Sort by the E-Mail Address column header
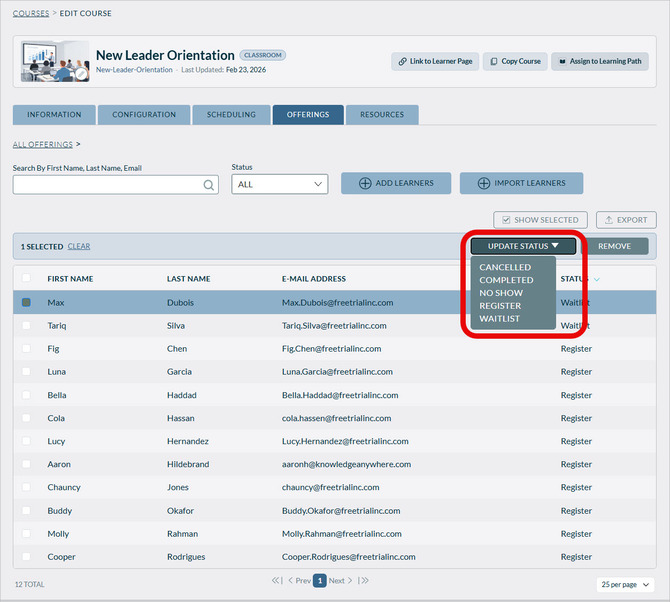The width and height of the screenshot is (670, 602). pyautogui.click(x=314, y=279)
